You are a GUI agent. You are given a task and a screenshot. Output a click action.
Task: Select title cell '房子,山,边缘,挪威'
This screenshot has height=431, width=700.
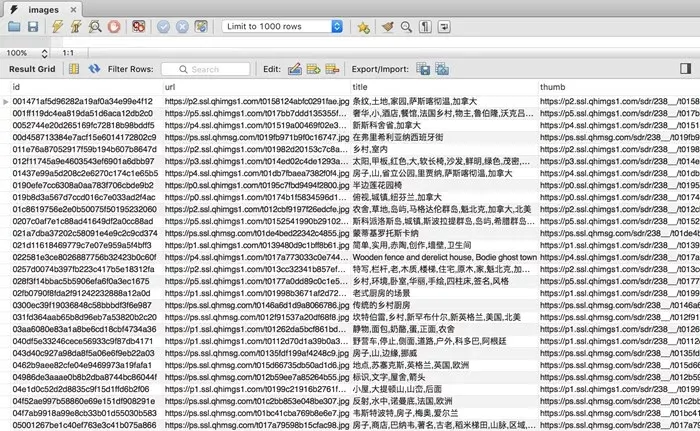click(445, 353)
